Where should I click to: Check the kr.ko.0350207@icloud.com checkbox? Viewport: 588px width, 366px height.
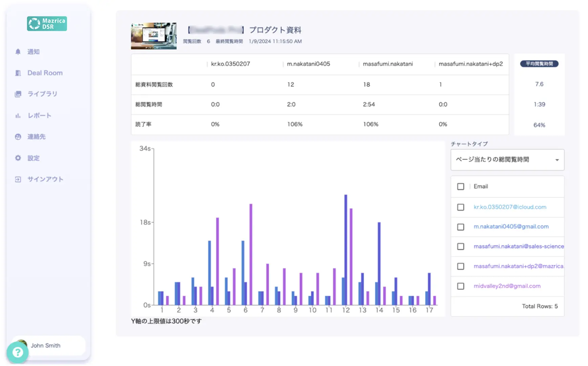[460, 207]
